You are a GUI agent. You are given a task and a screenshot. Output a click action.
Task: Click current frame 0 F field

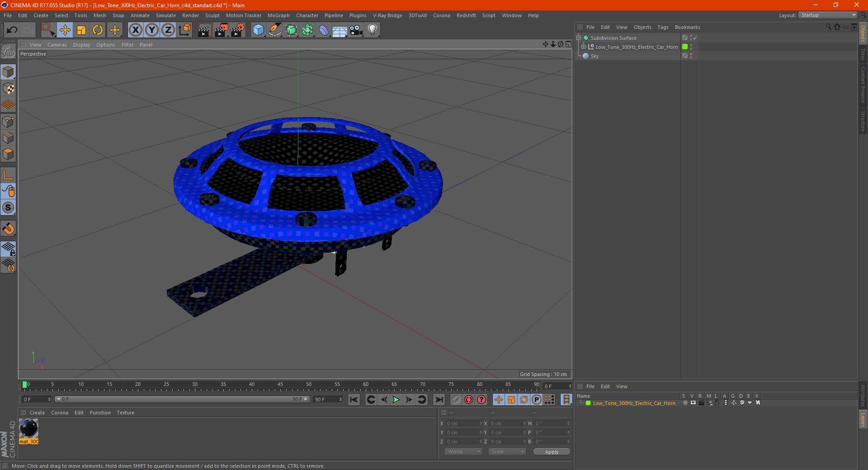[x=36, y=399]
